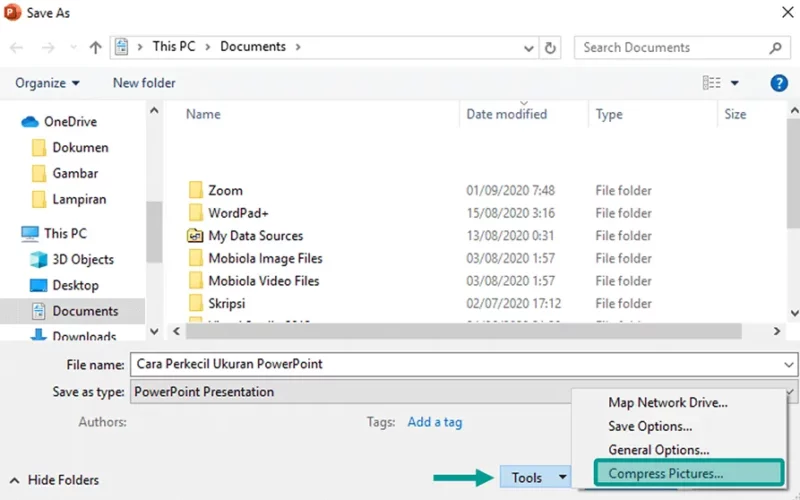Click This PC in address path
800x500 pixels.
174,46
